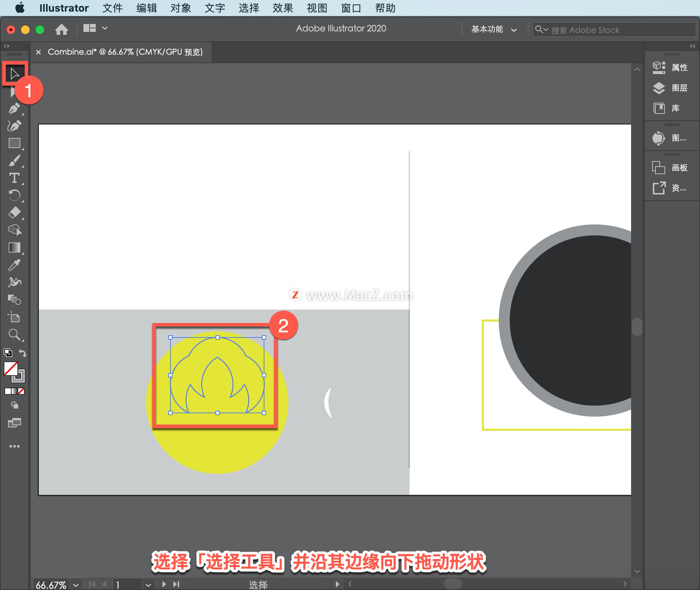
Task: Open the zoom level dropdown
Action: [x=75, y=583]
